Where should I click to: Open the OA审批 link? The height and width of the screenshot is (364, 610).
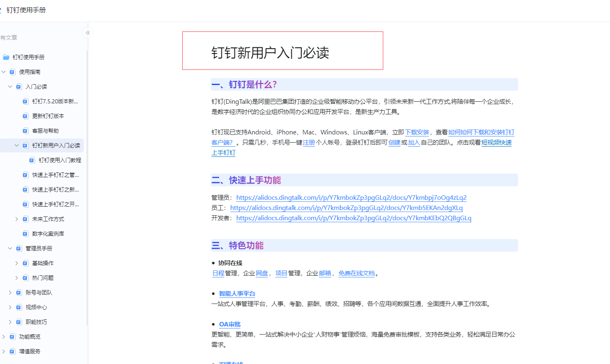pos(230,324)
